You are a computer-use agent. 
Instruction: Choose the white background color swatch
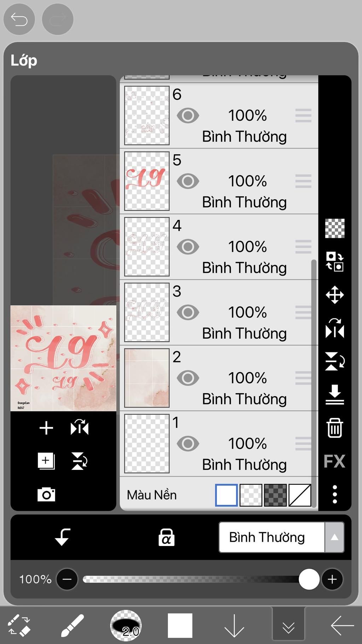tap(226, 495)
